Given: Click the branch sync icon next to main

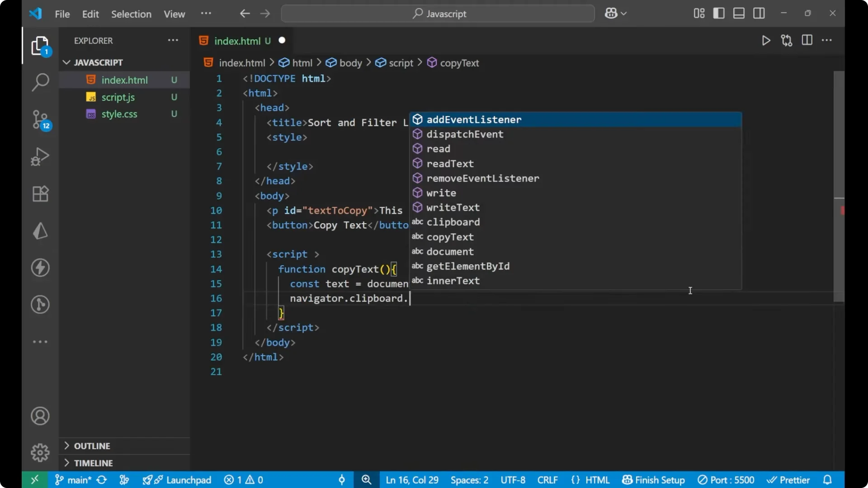Looking at the screenshot, I should pos(101,480).
